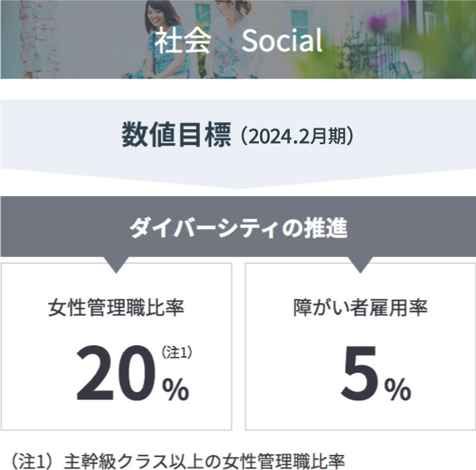
Task: Click the Social word in banner
Action: pos(281,41)
